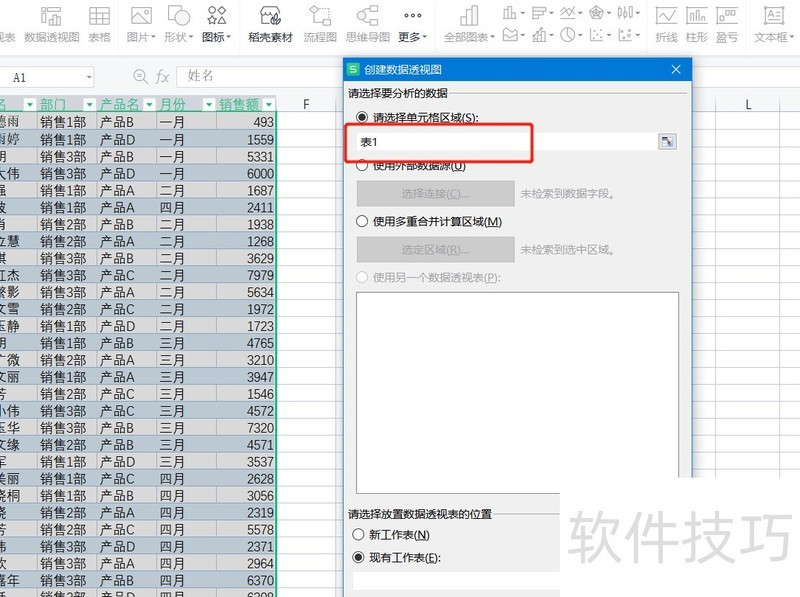Select the 请选择单元格区域 radio option
Screen dimensions: 800x597
coord(363,117)
